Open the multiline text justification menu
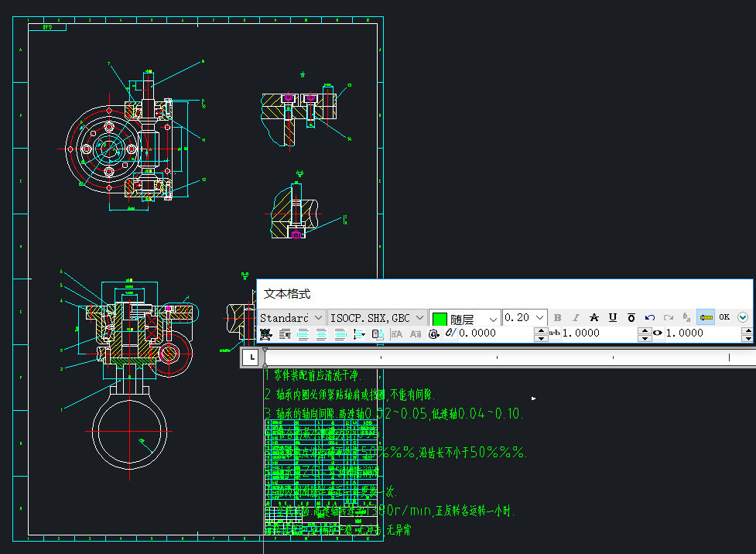 tap(266, 334)
